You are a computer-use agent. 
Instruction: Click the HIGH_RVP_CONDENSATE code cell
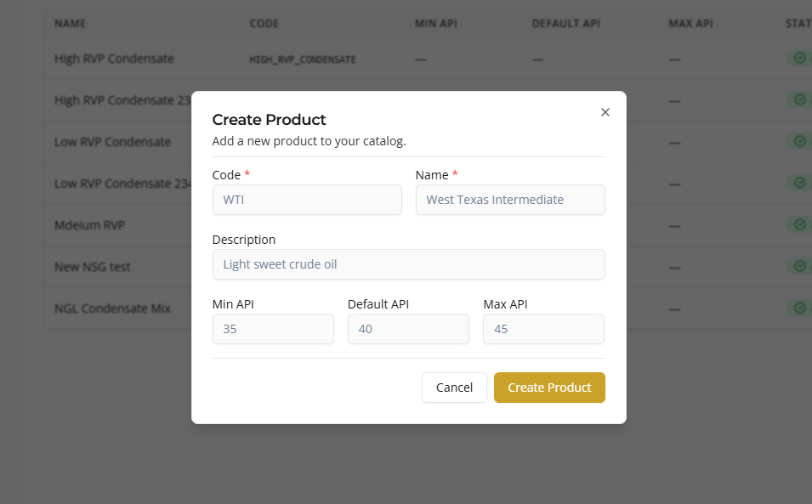(303, 59)
